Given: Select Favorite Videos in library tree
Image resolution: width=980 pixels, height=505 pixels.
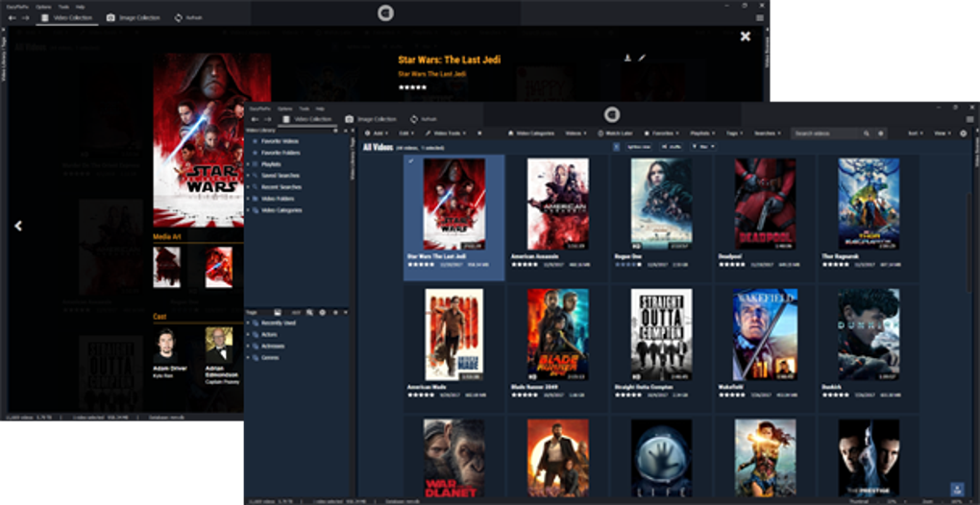Looking at the screenshot, I should coord(281,141).
